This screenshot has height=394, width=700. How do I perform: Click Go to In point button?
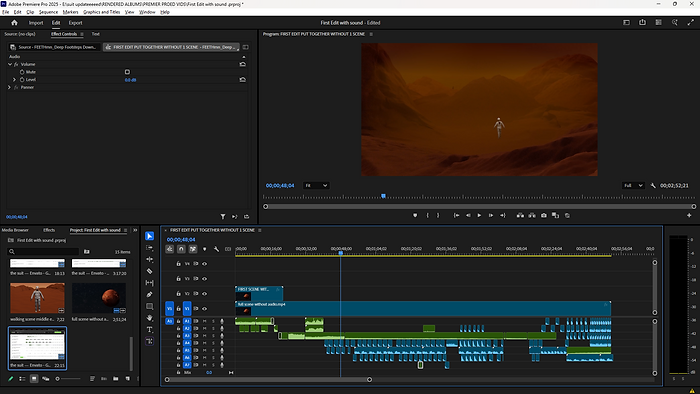[456, 216]
